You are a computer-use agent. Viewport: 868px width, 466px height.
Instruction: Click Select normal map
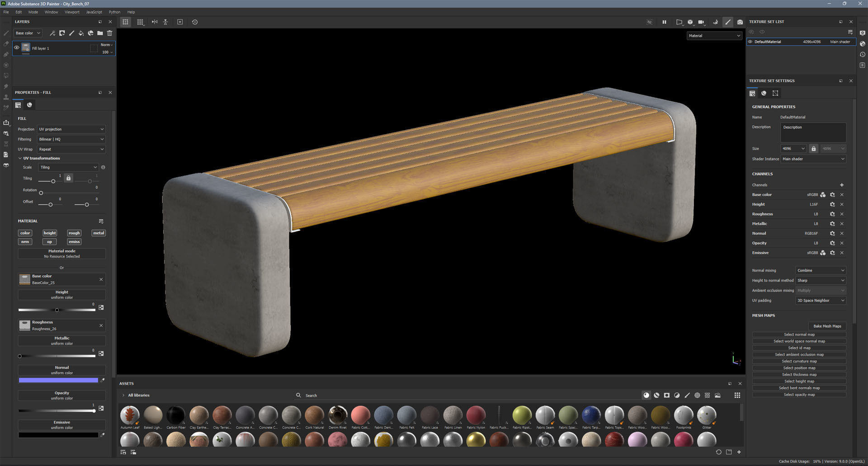799,334
